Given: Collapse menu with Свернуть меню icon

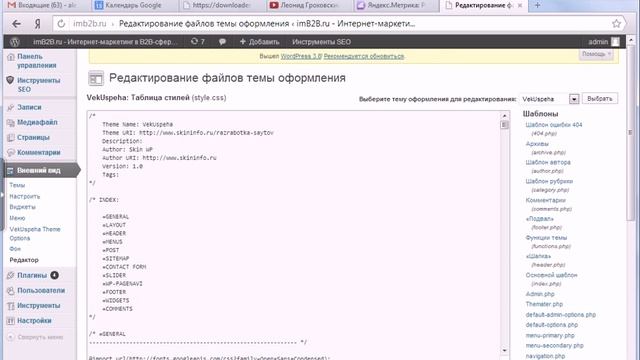Looking at the screenshot, I should [11, 338].
